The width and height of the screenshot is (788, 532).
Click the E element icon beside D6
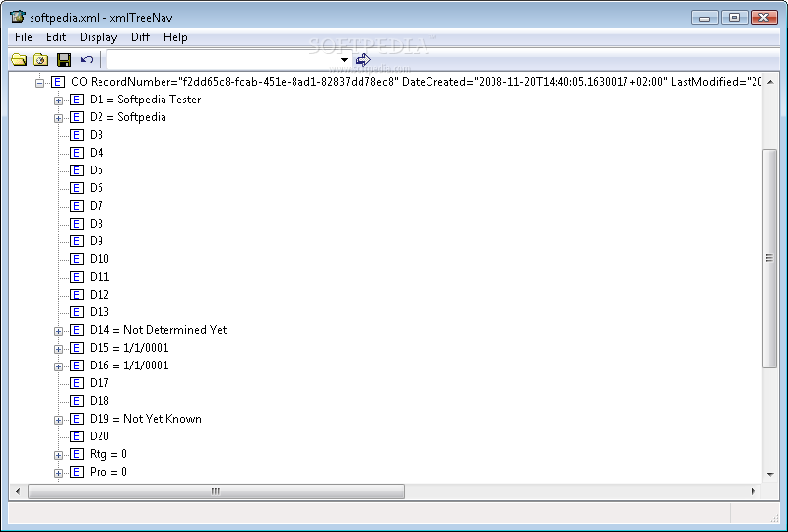(x=77, y=188)
